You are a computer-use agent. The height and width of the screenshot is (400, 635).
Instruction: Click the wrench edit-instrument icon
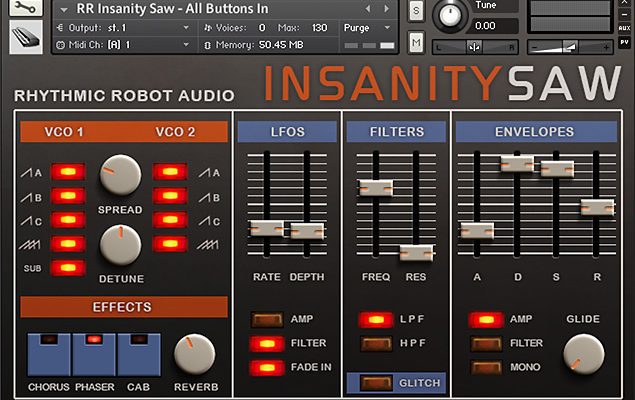(x=25, y=8)
